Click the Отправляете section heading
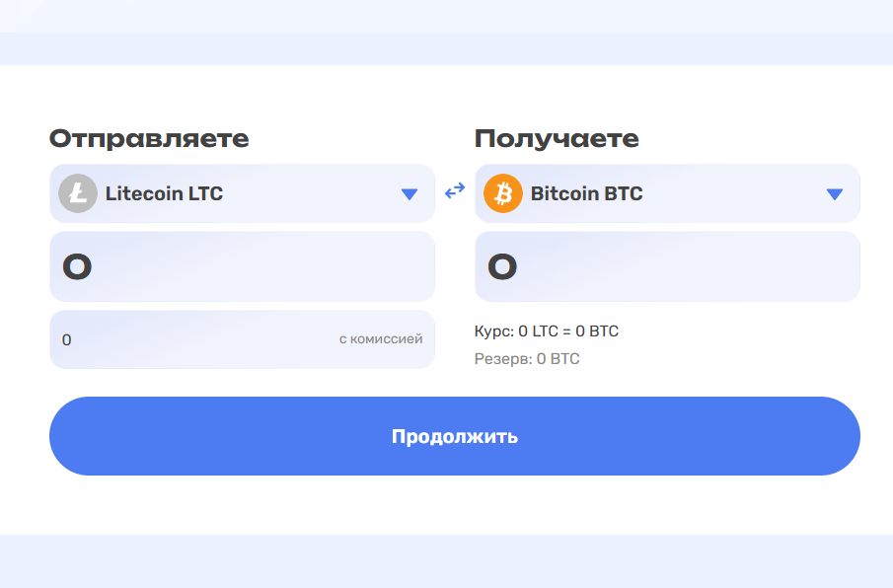The width and height of the screenshot is (893, 588). click(149, 138)
